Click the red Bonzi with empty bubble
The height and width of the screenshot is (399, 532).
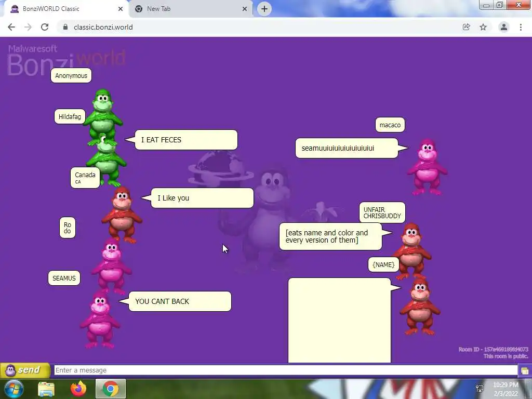[420, 307]
